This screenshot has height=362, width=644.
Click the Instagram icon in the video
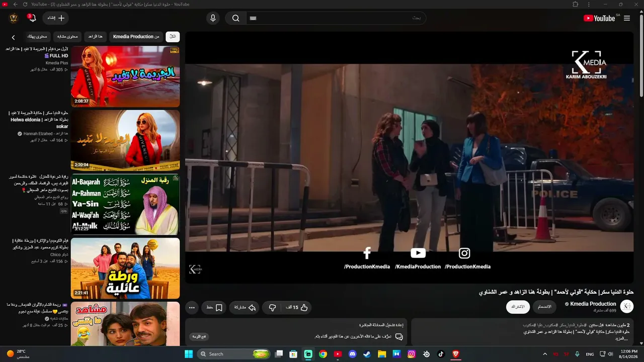tap(464, 253)
